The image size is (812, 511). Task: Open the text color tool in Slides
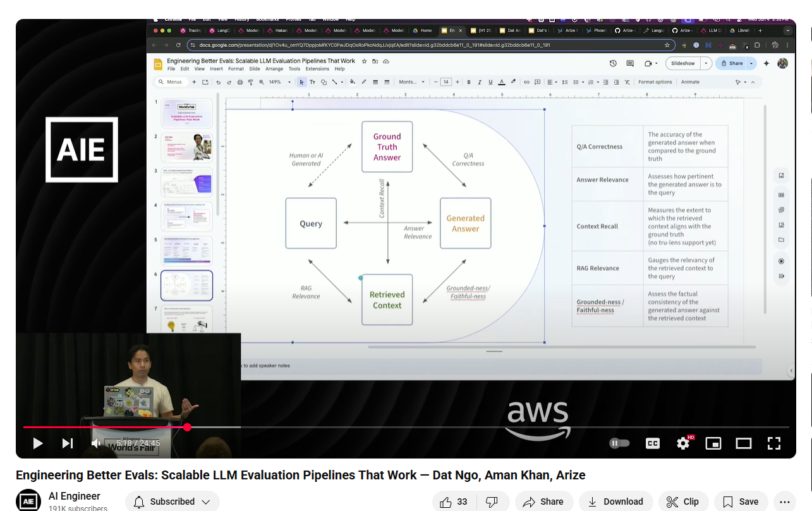click(502, 82)
